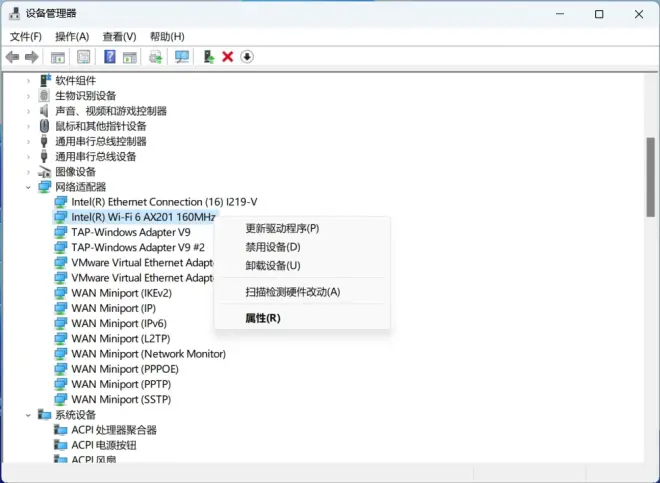660x483 pixels.
Task: Click 属性(R) in the context menu
Action: [x=263, y=318]
